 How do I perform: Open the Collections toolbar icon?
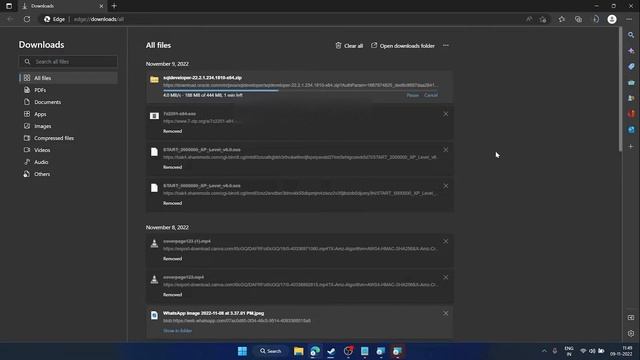[578, 19]
